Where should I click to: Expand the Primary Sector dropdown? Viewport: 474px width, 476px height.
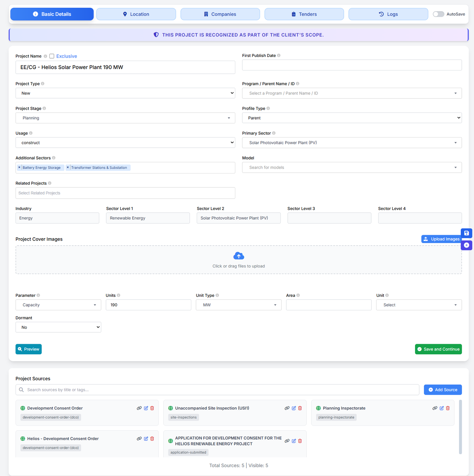(x=352, y=143)
